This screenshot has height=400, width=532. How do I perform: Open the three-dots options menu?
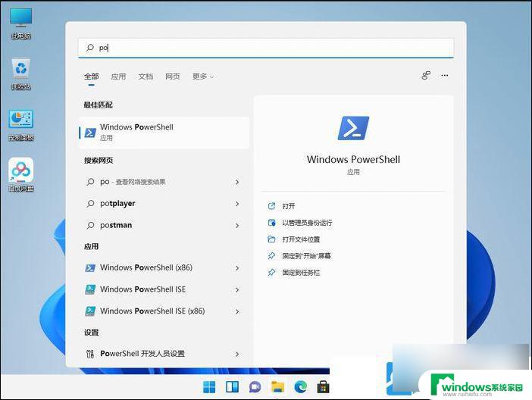coord(444,75)
